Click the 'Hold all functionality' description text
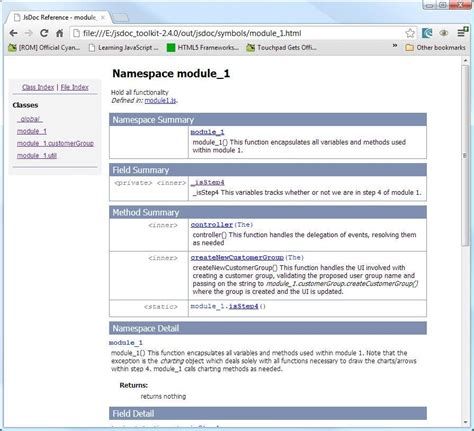The width and height of the screenshot is (474, 431). 140,92
